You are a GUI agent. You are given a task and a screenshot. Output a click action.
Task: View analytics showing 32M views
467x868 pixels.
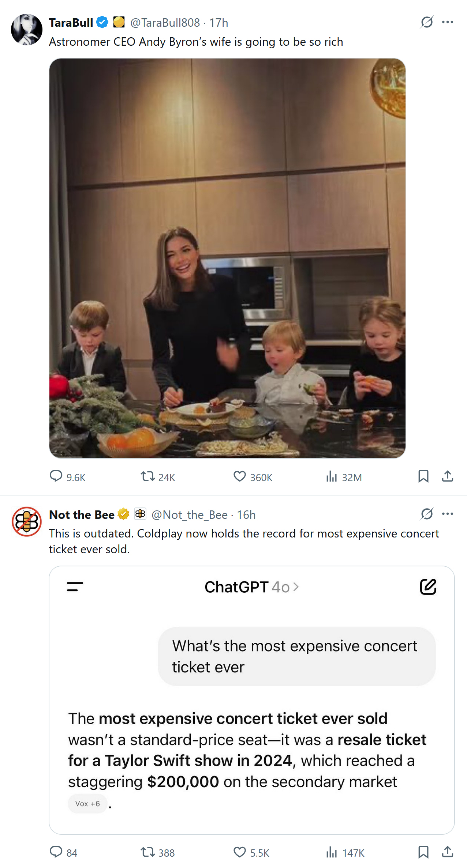pyautogui.click(x=332, y=476)
